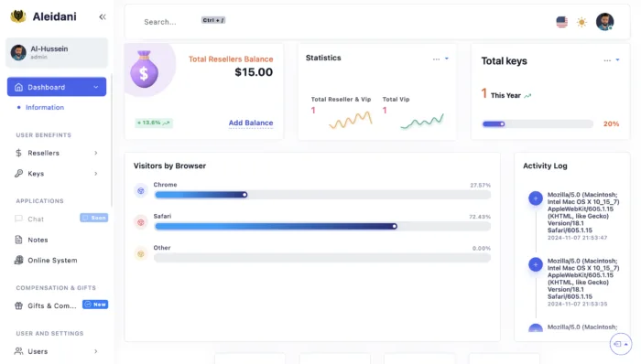Click first Activity Log plus icon
This screenshot has height=364, width=641.
click(536, 198)
